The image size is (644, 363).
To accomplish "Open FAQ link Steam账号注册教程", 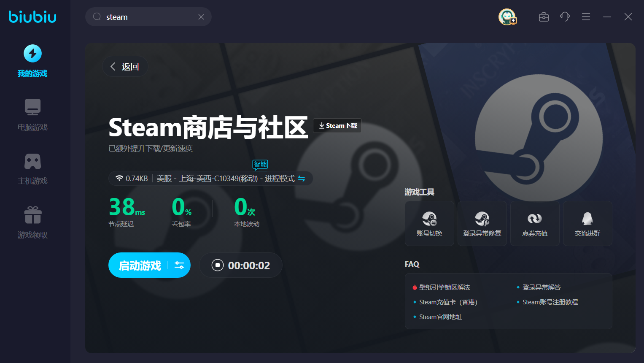I will (x=550, y=302).
